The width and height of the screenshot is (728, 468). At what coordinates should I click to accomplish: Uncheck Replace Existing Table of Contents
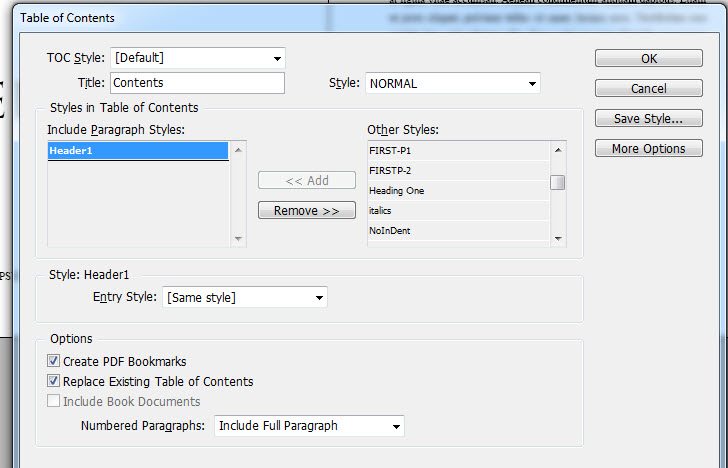[x=53, y=381]
